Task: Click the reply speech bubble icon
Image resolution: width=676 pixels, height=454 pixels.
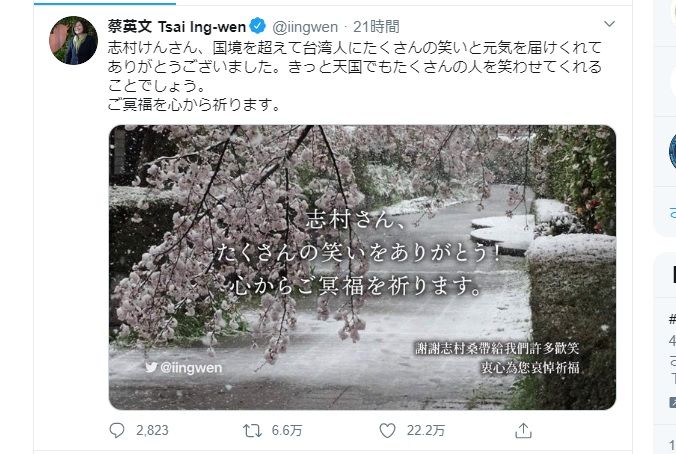Action: pos(117,430)
